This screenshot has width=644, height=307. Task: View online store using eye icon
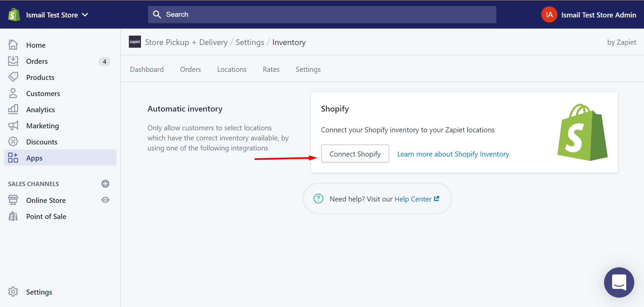point(105,200)
